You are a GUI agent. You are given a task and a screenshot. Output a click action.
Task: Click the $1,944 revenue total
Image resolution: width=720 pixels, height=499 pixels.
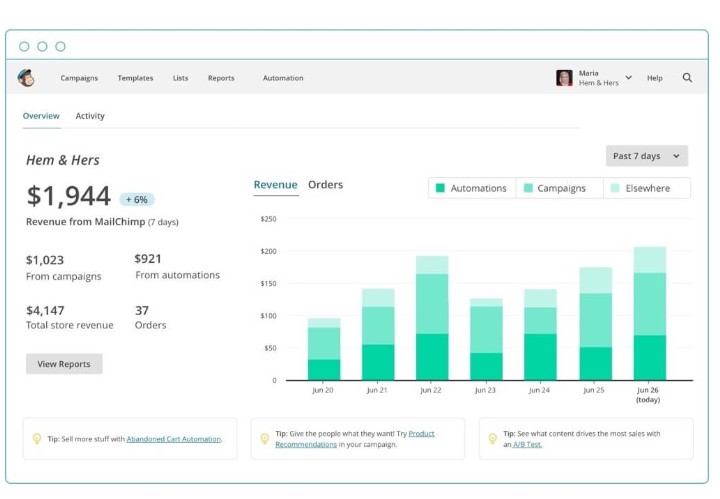pyautogui.click(x=68, y=196)
